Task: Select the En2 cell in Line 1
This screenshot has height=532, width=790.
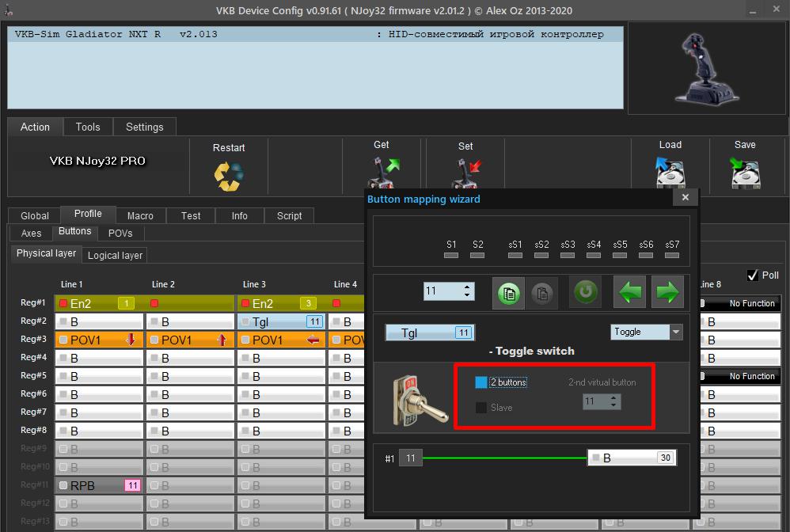Action: 100,303
